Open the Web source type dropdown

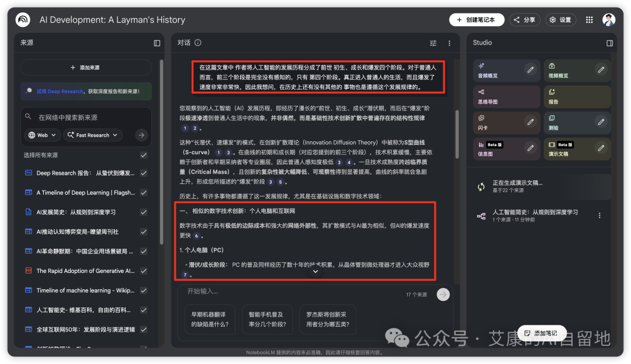tap(42, 135)
